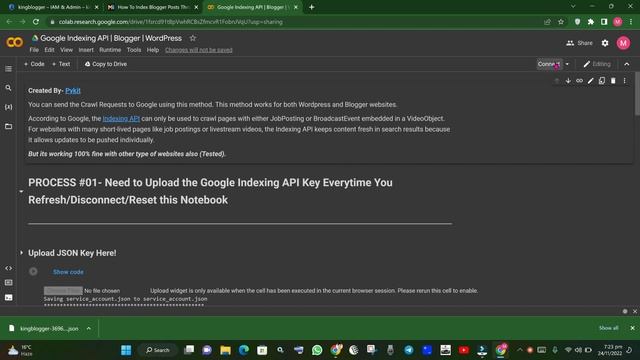Open the browser side panel icon
The width and height of the screenshot is (640, 360).
point(604,22)
